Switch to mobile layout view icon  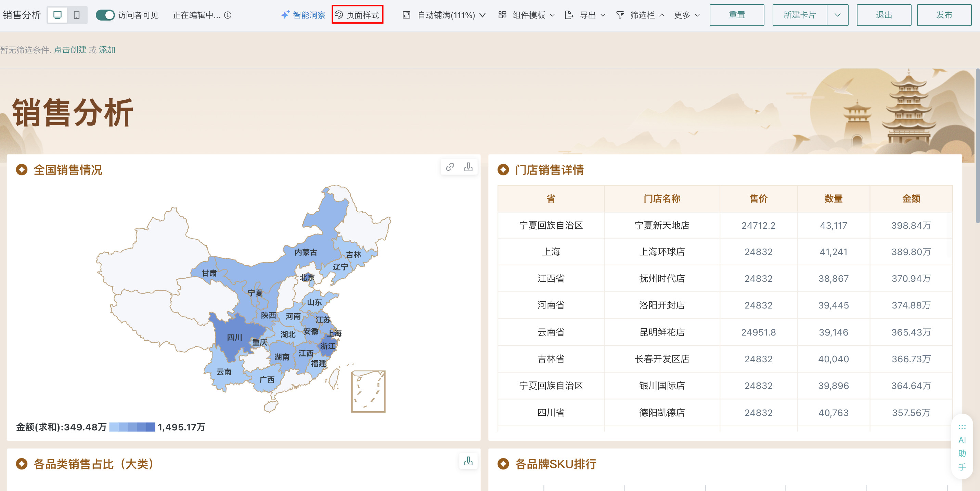pyautogui.click(x=76, y=15)
